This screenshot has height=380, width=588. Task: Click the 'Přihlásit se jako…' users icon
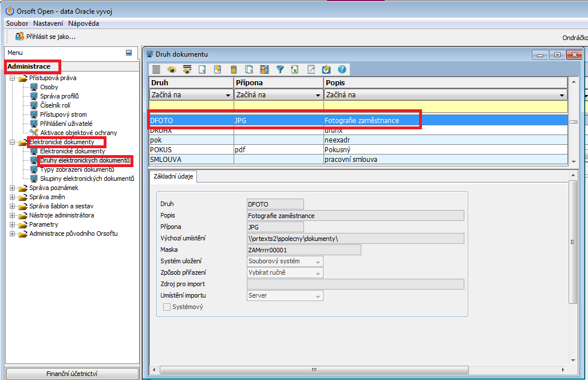[19, 37]
